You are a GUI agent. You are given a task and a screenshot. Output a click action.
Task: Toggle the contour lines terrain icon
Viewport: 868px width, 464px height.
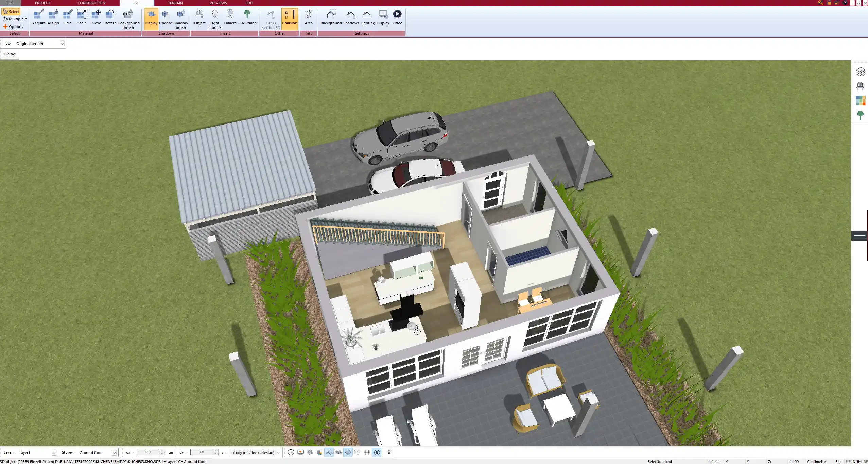(x=358, y=452)
